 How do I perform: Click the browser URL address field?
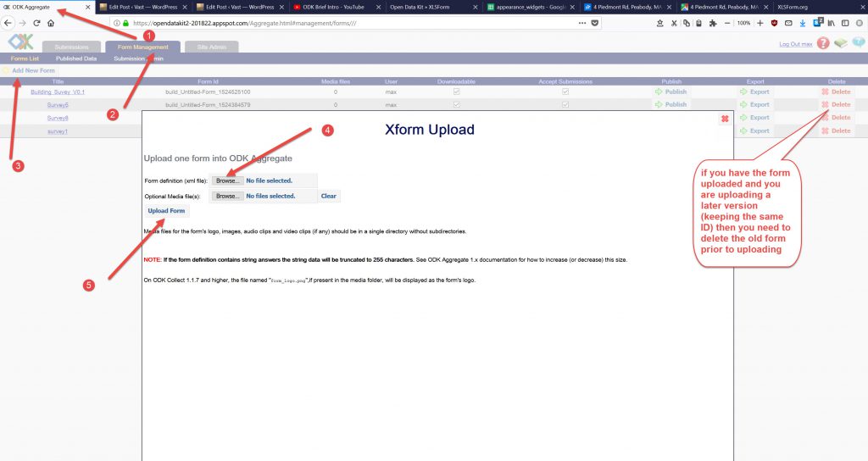pos(339,23)
